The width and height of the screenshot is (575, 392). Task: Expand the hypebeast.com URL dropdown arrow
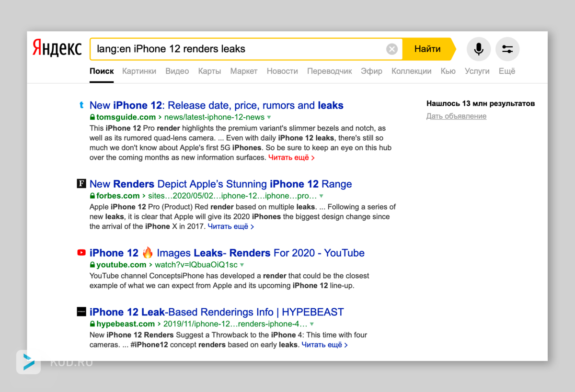[x=311, y=325]
